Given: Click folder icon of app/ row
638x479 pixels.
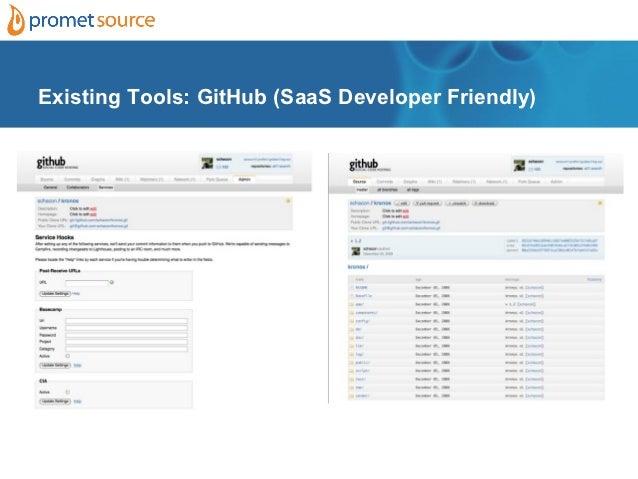Looking at the screenshot, I should 351,304.
